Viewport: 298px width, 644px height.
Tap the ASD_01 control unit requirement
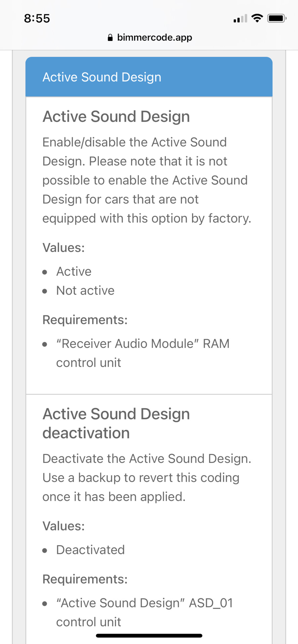click(x=144, y=612)
